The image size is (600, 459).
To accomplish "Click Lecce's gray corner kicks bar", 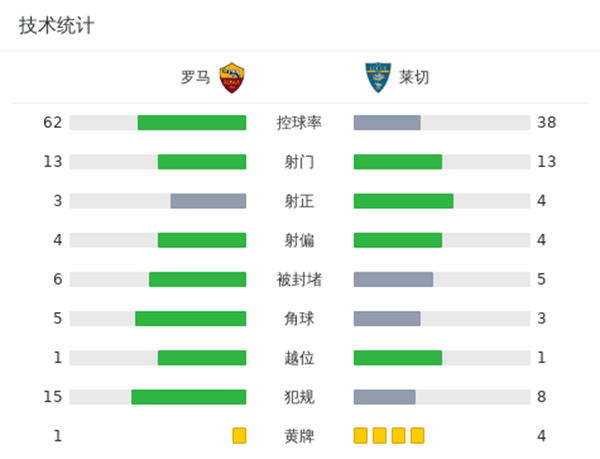I will pos(387,319).
